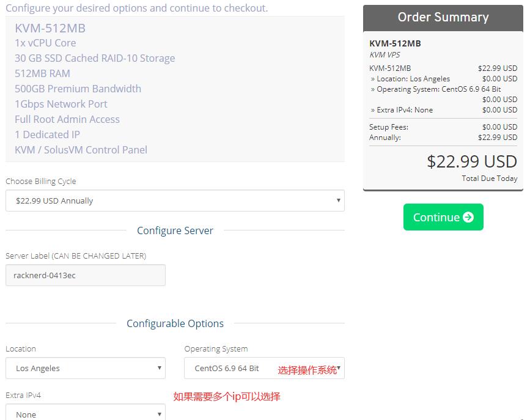530x420 pixels.
Task: Click the Choose Billing Cycle label
Action: pyautogui.click(x=41, y=181)
